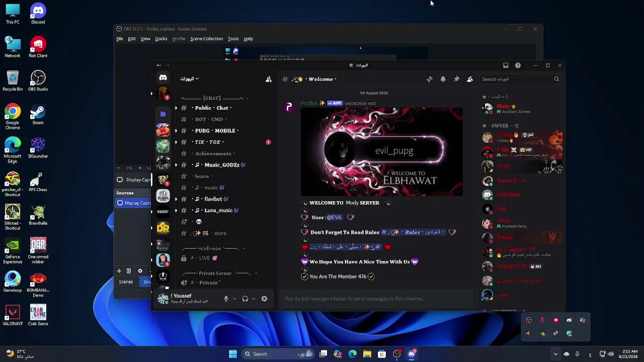Open the Music_GODZz channel
The width and height of the screenshot is (644, 362).
tap(224, 165)
